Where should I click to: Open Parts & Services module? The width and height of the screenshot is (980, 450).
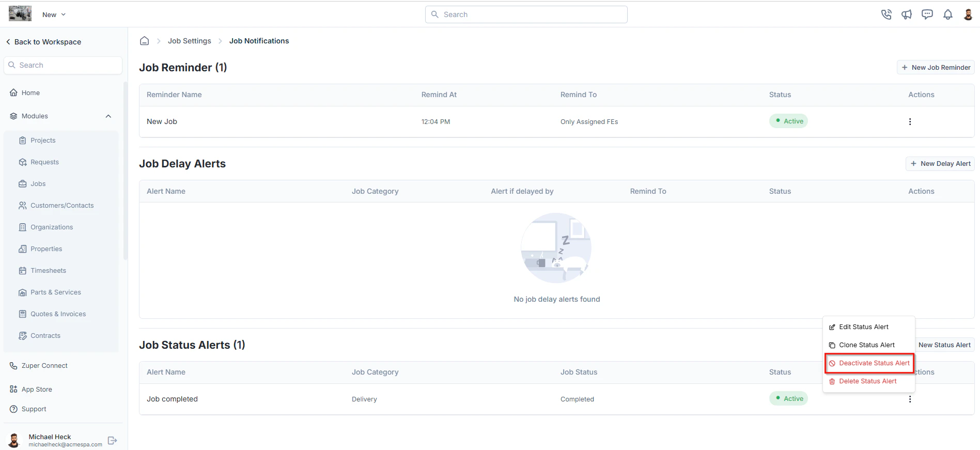[50, 292]
